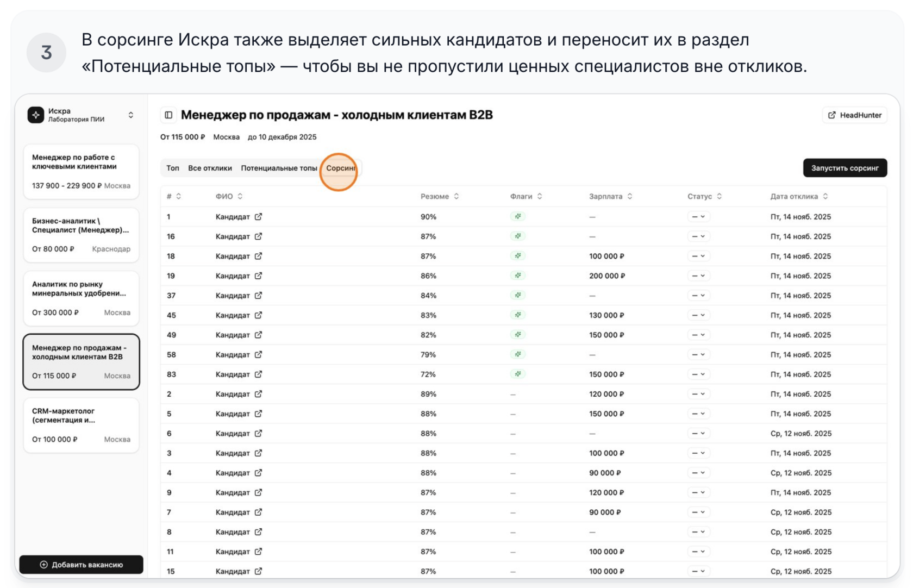Toggle the sidebar panel icon beside vacancy title
Screen dimensions: 913x588
click(168, 115)
